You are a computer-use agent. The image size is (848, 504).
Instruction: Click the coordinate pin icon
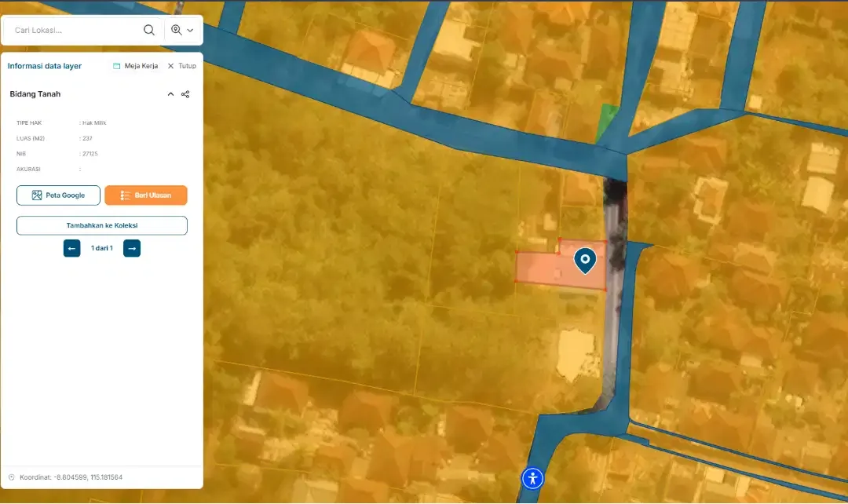(11, 477)
